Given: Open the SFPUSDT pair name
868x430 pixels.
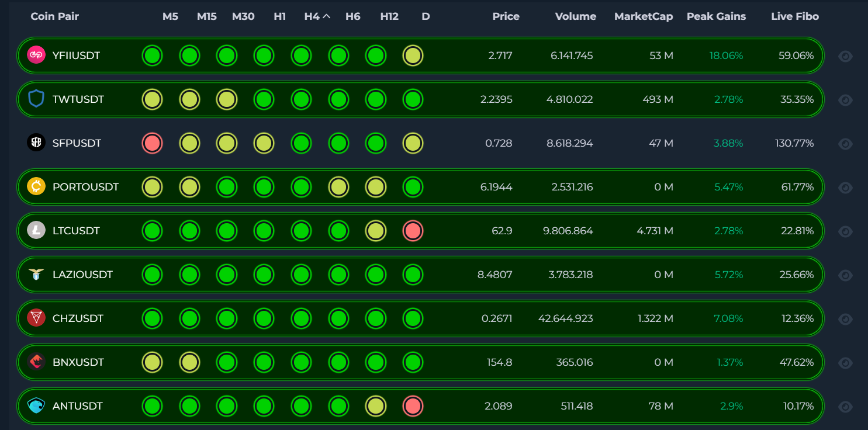Looking at the screenshot, I should tap(77, 143).
